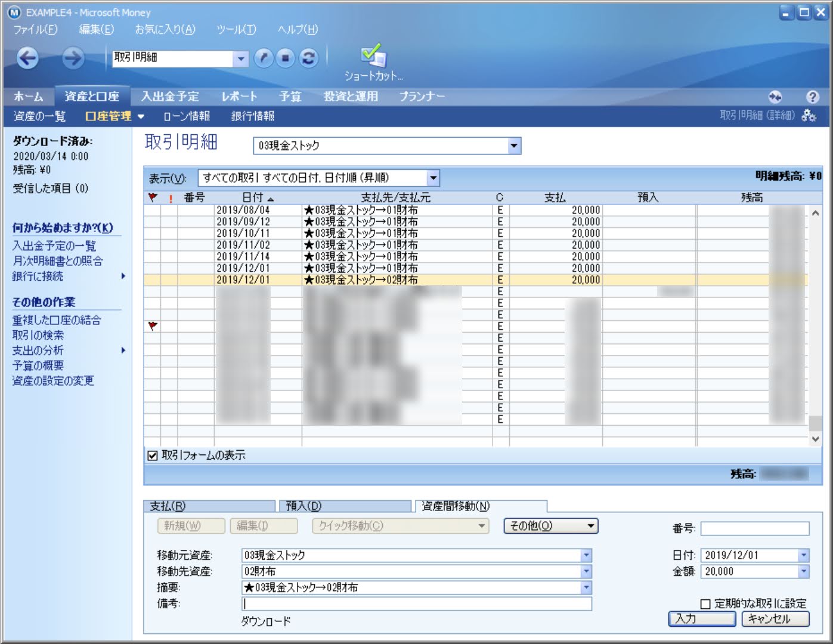Click 重複した口座の結合 link

tap(57, 320)
